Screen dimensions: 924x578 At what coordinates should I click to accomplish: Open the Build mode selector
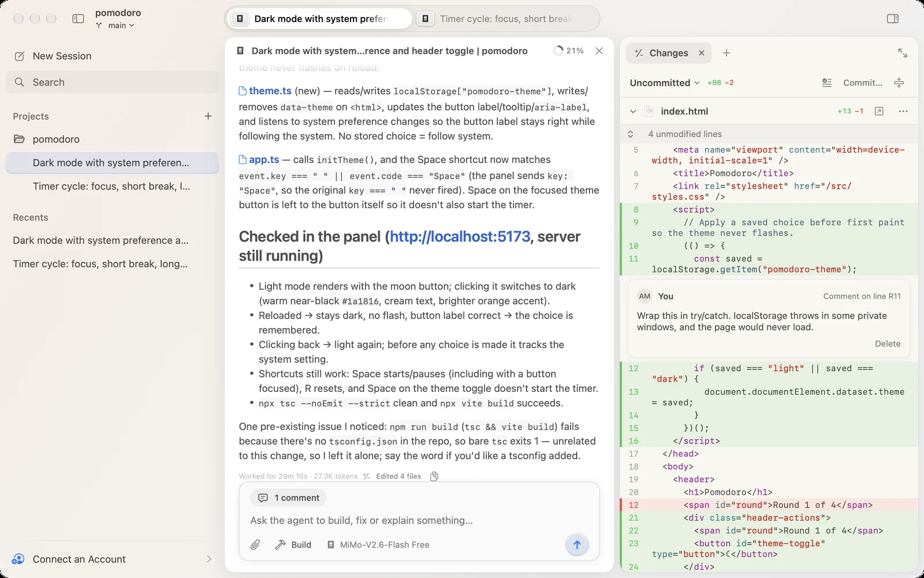293,544
